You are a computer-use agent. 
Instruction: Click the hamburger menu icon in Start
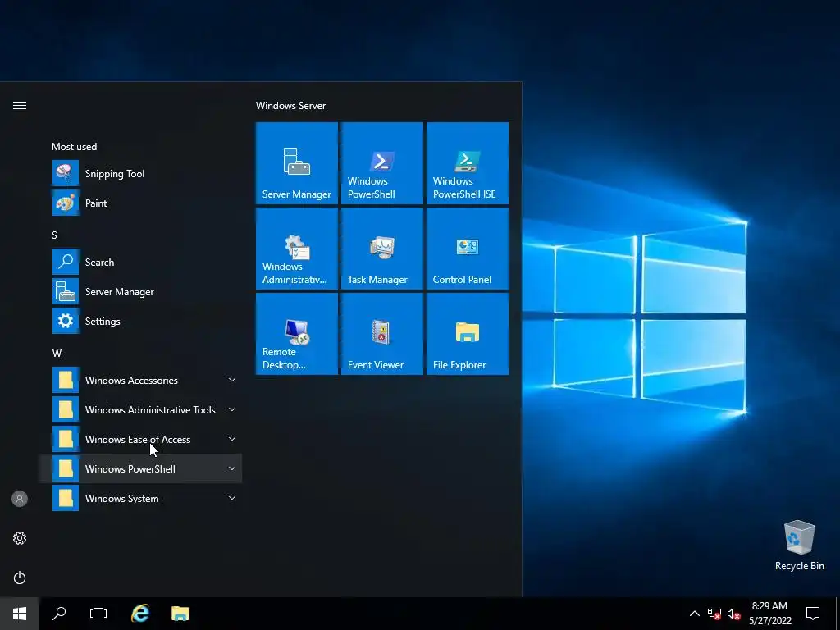20,106
